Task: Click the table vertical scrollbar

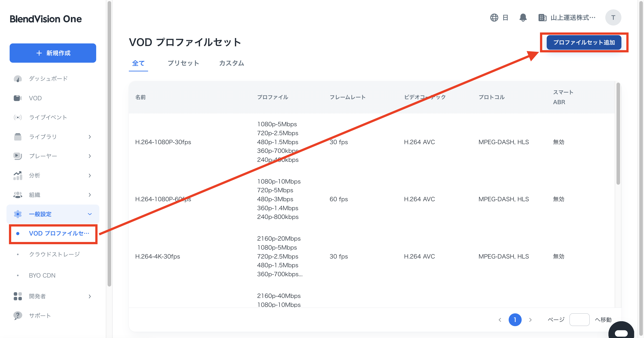Action: (x=618, y=134)
